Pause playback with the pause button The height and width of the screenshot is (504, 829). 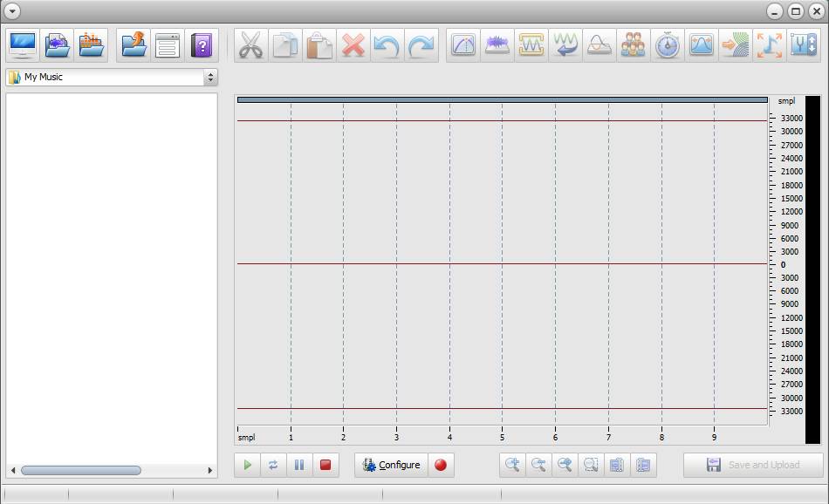(299, 465)
